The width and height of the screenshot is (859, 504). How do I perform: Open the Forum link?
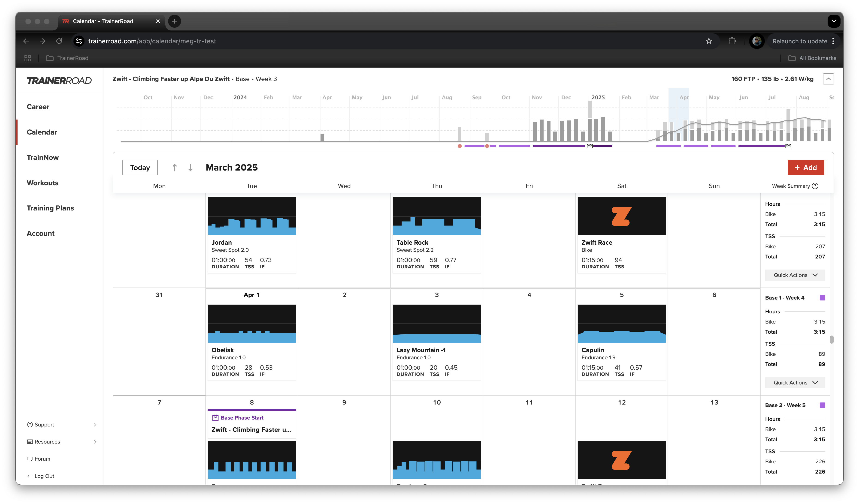click(x=39, y=459)
